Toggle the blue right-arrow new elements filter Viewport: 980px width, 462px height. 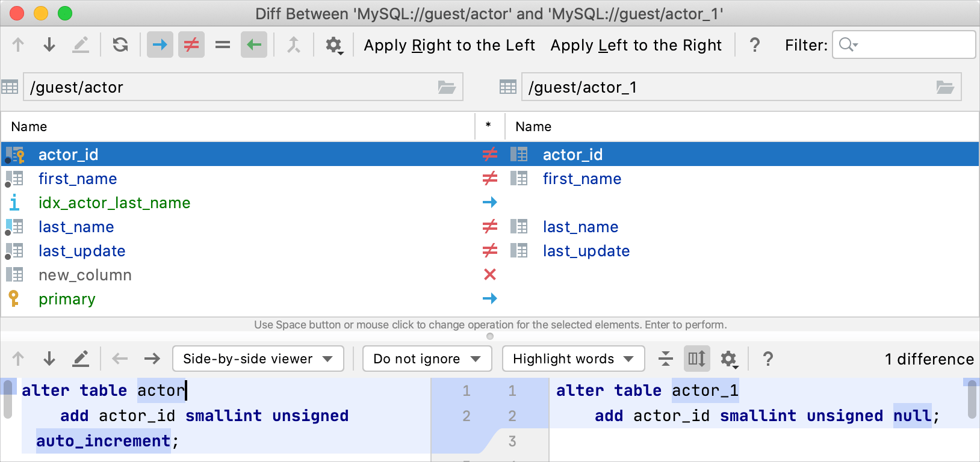click(160, 45)
